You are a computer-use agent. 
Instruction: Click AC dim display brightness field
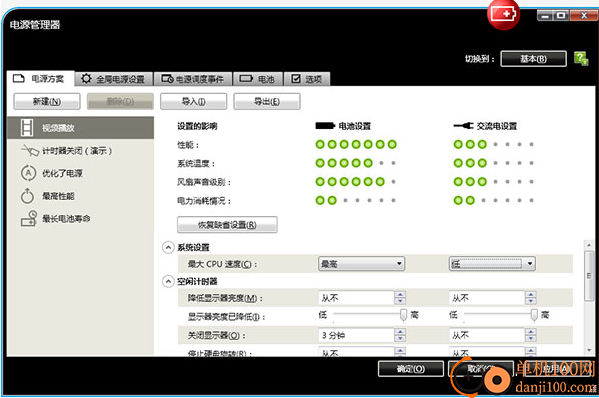tap(487, 298)
